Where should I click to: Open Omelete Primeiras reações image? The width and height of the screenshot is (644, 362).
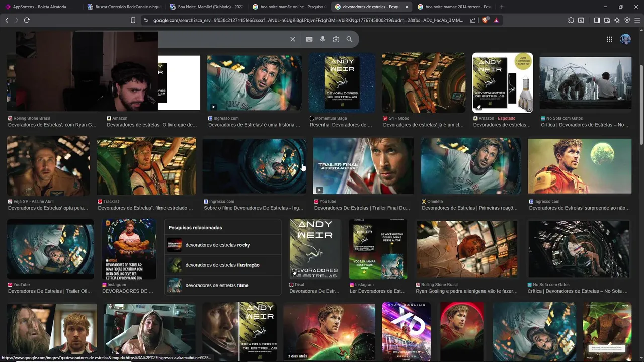coord(471,165)
